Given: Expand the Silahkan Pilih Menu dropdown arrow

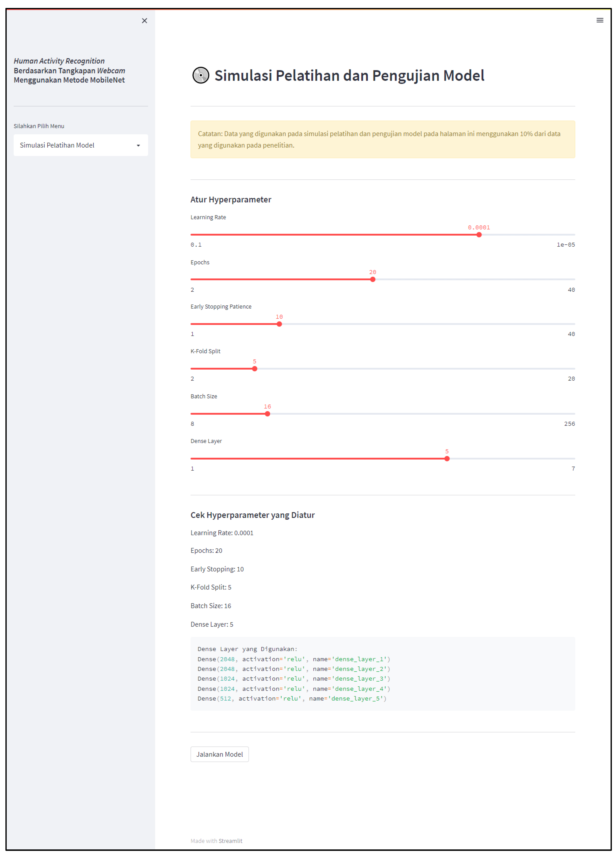Looking at the screenshot, I should pos(138,145).
